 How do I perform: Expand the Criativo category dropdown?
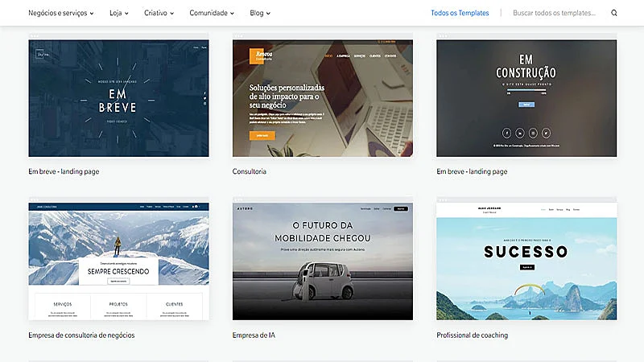[x=160, y=13]
